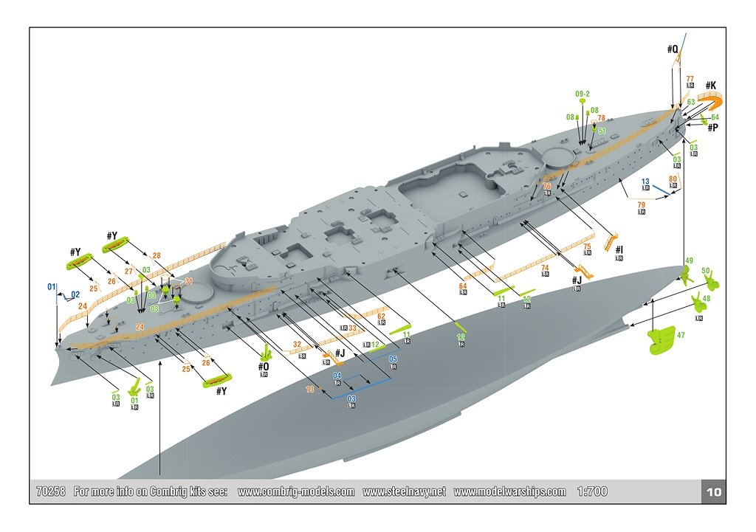
Task: Click the blue boom part label 05
Action: click(393, 359)
